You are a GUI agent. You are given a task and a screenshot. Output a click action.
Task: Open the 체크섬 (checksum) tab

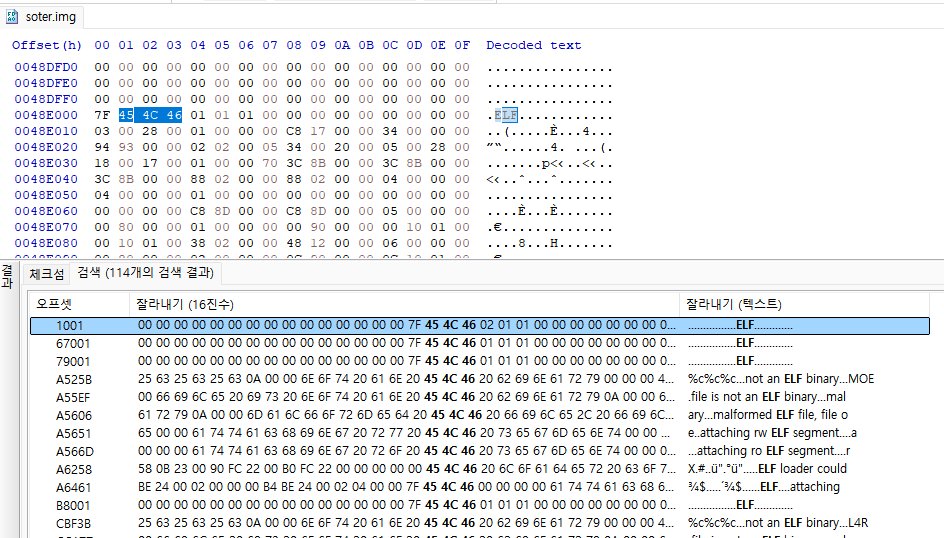click(46, 273)
